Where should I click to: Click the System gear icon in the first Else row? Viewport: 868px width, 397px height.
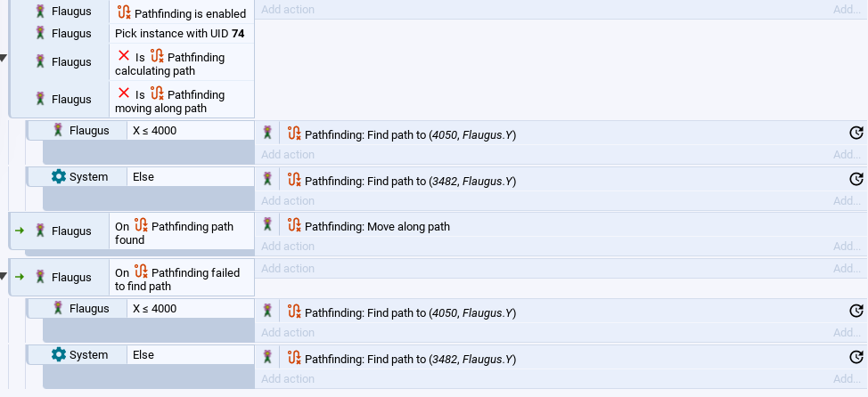point(59,176)
